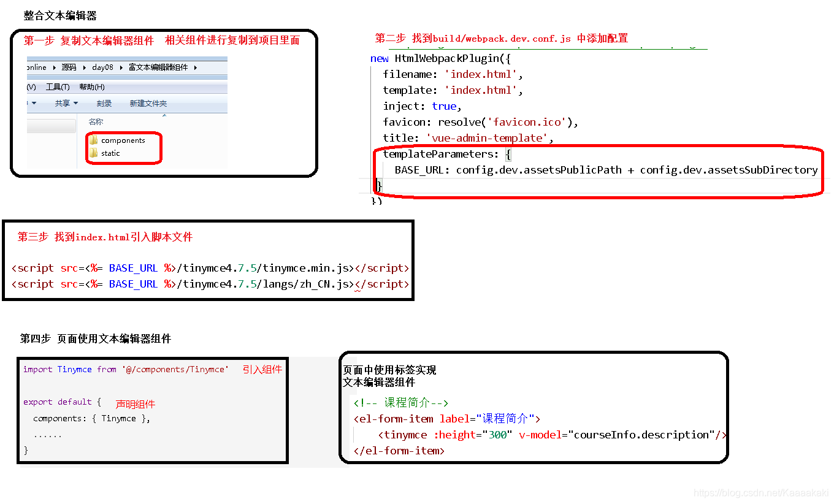Click the el-form-item label="课程简介" opening tag
Image resolution: width=834 pixels, height=504 pixels.
tap(447, 419)
